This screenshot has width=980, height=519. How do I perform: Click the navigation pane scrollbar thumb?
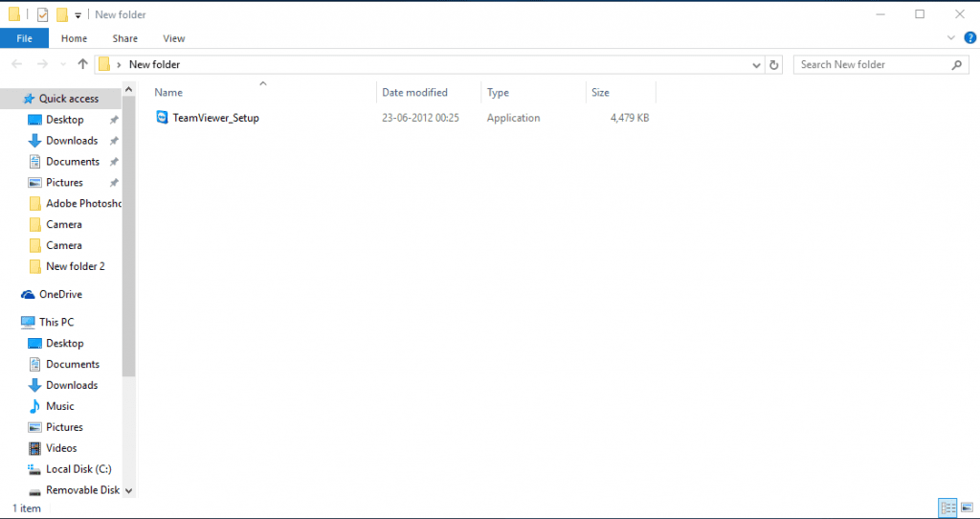click(x=129, y=237)
